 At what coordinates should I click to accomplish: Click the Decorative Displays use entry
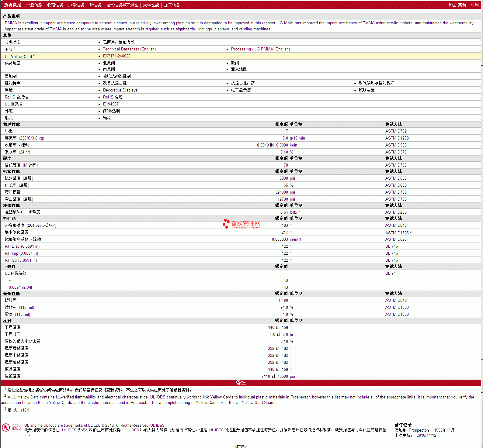[x=120, y=90]
